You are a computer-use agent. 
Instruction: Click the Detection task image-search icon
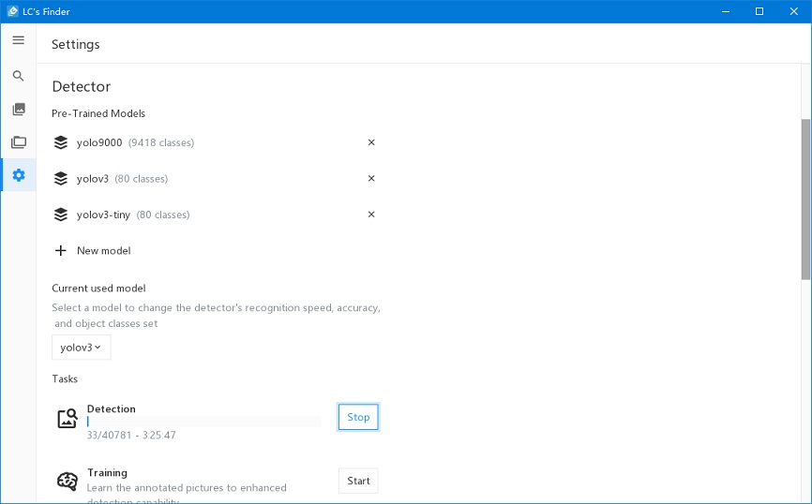68,418
